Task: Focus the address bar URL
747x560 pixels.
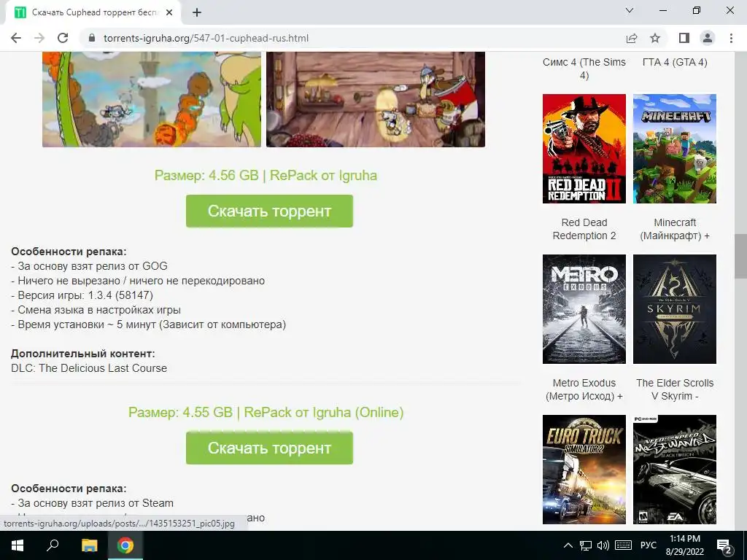Action: (x=206, y=38)
